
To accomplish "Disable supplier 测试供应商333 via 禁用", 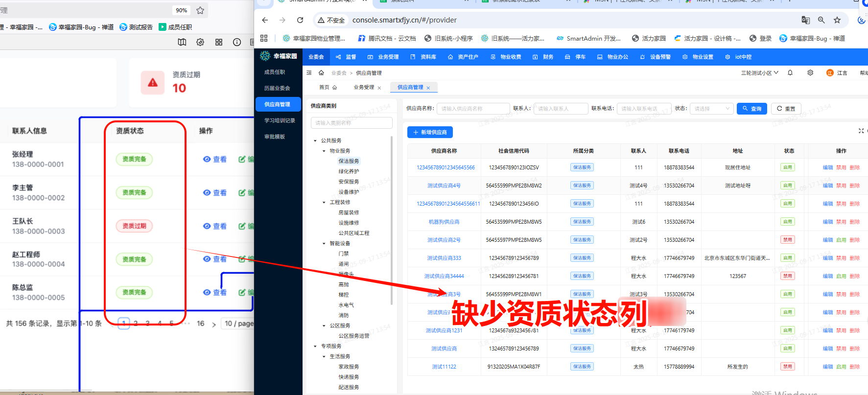I will pos(841,258).
